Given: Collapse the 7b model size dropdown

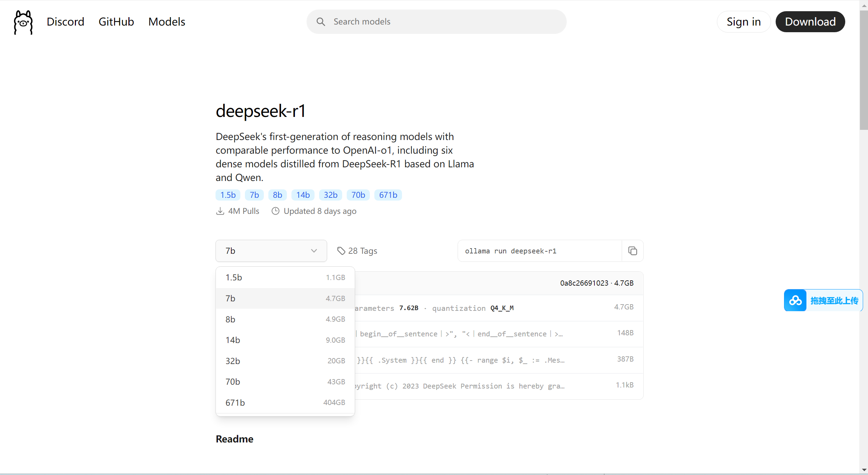Looking at the screenshot, I should (271, 251).
